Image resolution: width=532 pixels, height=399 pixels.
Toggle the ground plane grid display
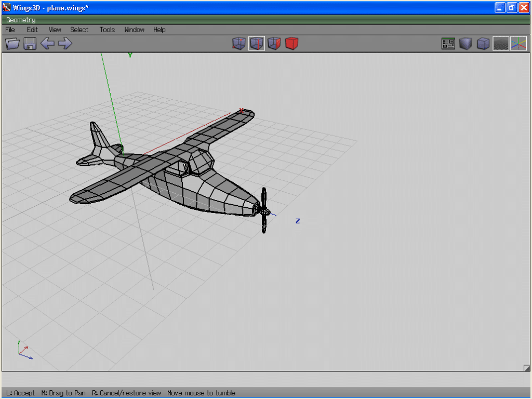(501, 44)
